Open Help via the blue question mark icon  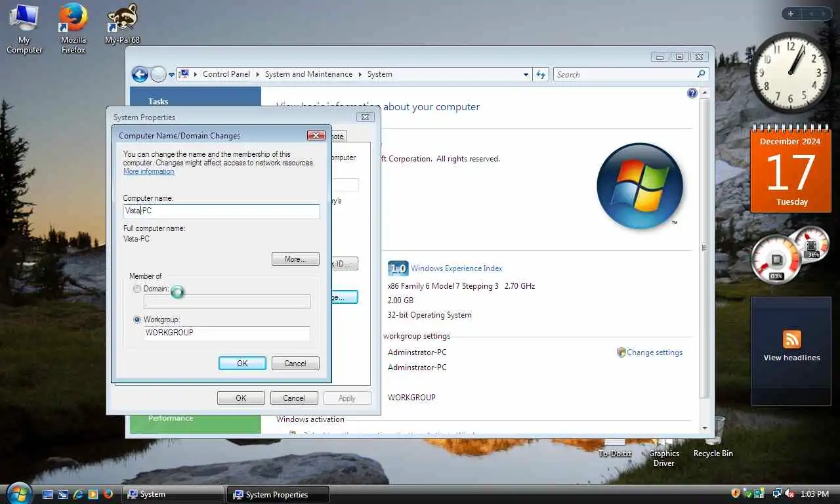(x=692, y=93)
